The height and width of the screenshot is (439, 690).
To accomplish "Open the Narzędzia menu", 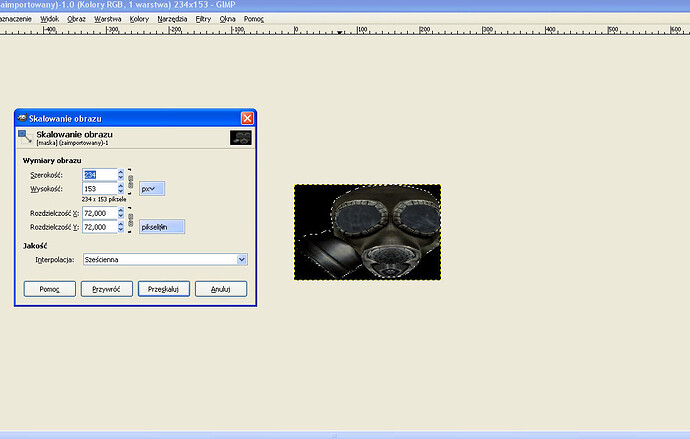I will [x=172, y=19].
